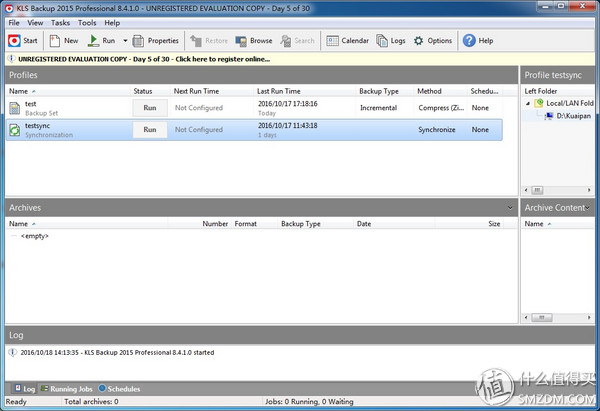Open the Tools menu
Image resolution: width=600 pixels, height=411 pixels.
click(87, 22)
